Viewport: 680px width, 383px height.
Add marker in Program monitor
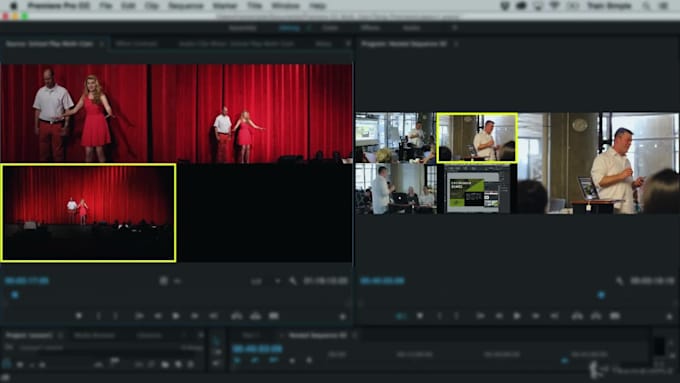[420, 316]
